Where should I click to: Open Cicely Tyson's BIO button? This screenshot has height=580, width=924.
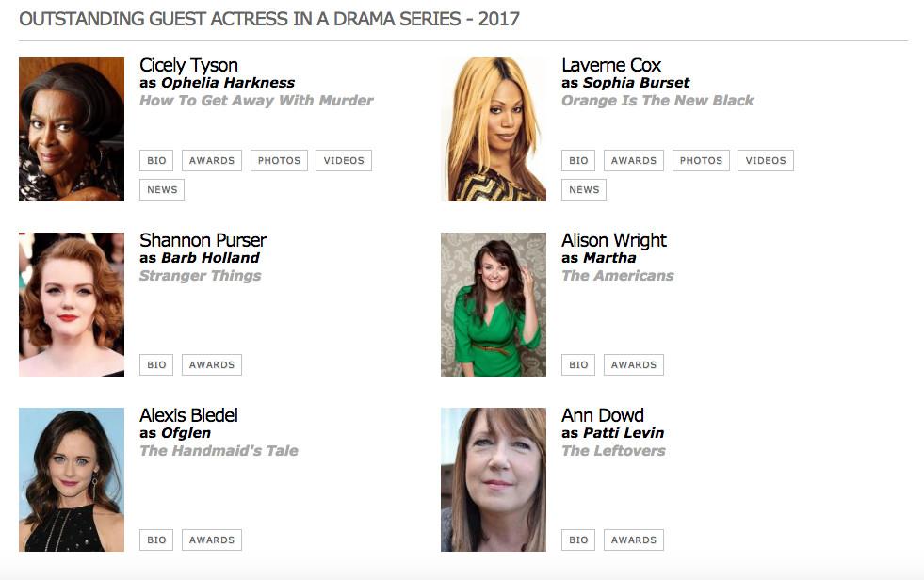(x=156, y=161)
